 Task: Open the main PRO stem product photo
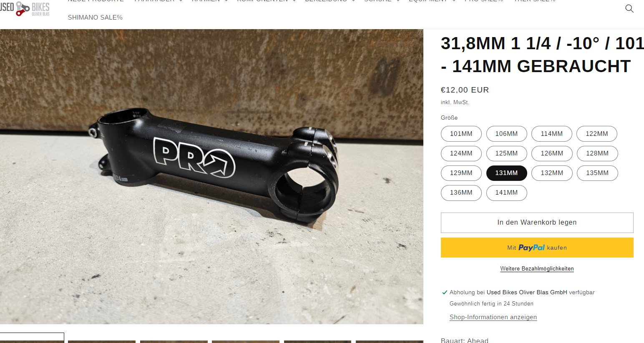pyautogui.click(x=211, y=177)
